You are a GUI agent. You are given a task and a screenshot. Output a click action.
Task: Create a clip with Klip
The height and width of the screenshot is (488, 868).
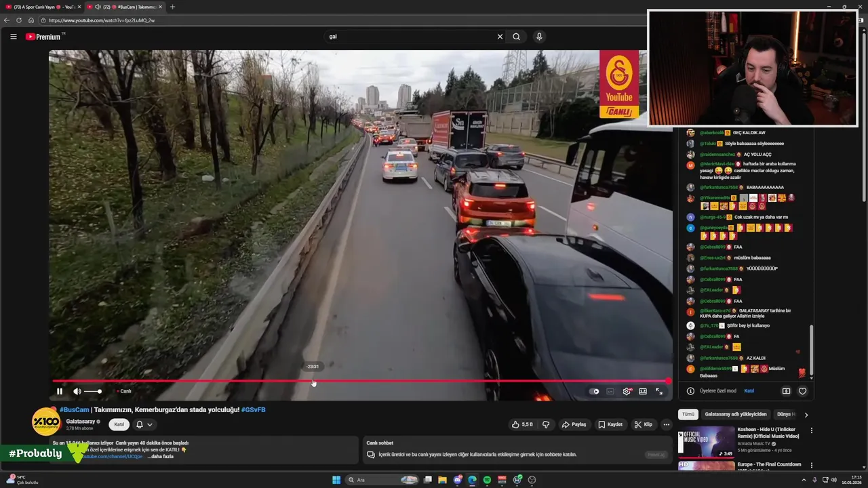tap(643, 424)
